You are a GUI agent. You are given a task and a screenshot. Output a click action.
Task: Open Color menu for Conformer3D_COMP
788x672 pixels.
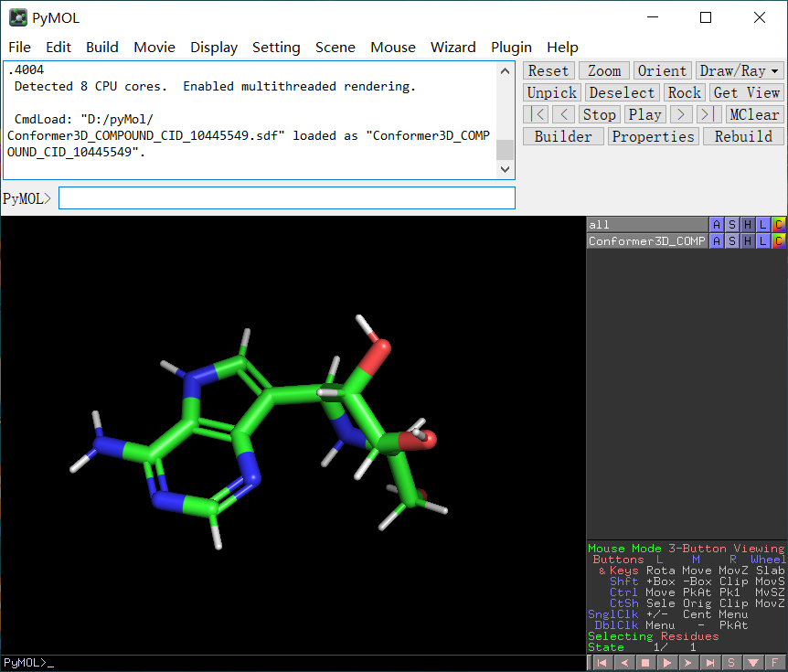point(779,241)
